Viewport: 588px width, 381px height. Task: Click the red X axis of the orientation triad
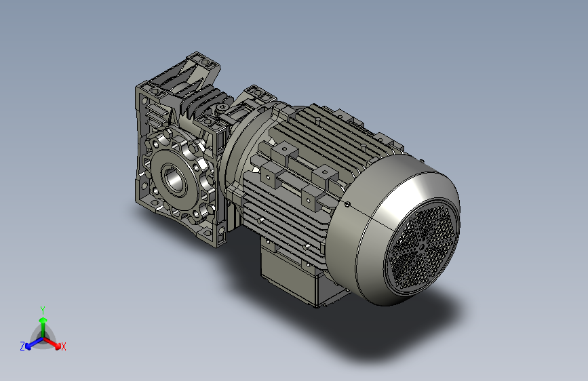[x=52, y=343]
